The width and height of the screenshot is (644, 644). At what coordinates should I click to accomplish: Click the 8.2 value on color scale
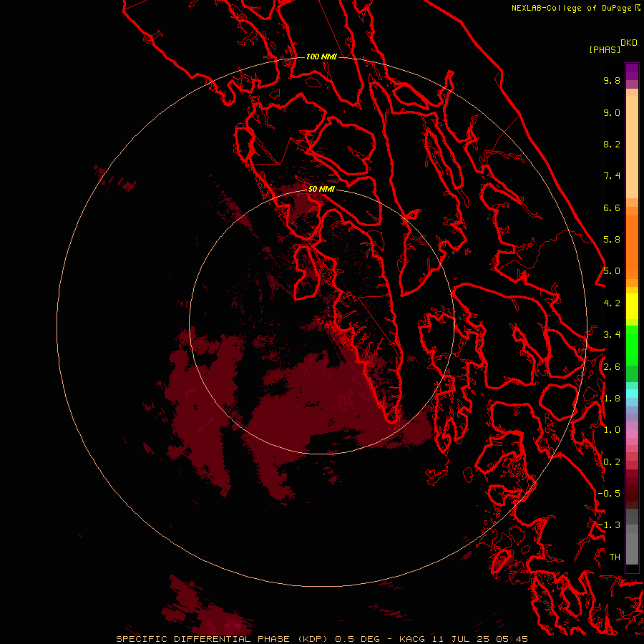[x=612, y=144]
